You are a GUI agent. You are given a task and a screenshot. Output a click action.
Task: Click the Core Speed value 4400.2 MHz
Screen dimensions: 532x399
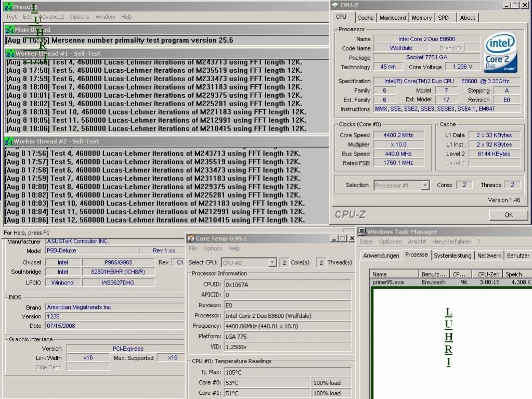coord(398,135)
